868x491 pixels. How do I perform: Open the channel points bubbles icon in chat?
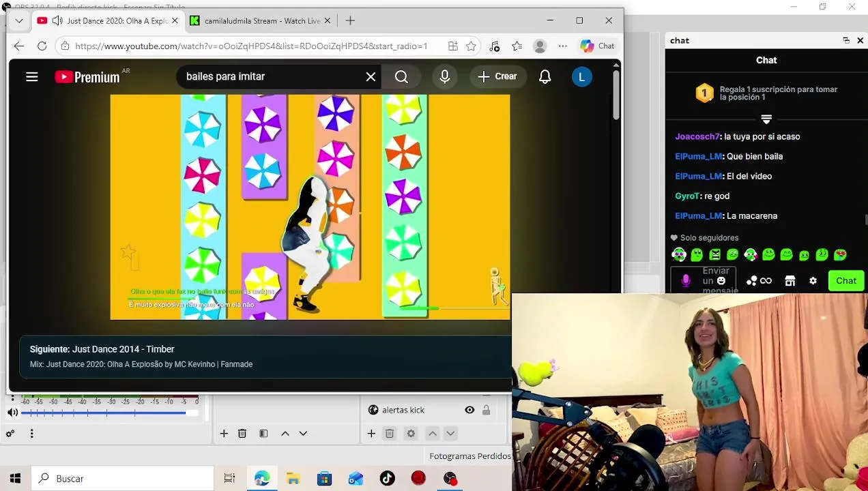coord(752,281)
